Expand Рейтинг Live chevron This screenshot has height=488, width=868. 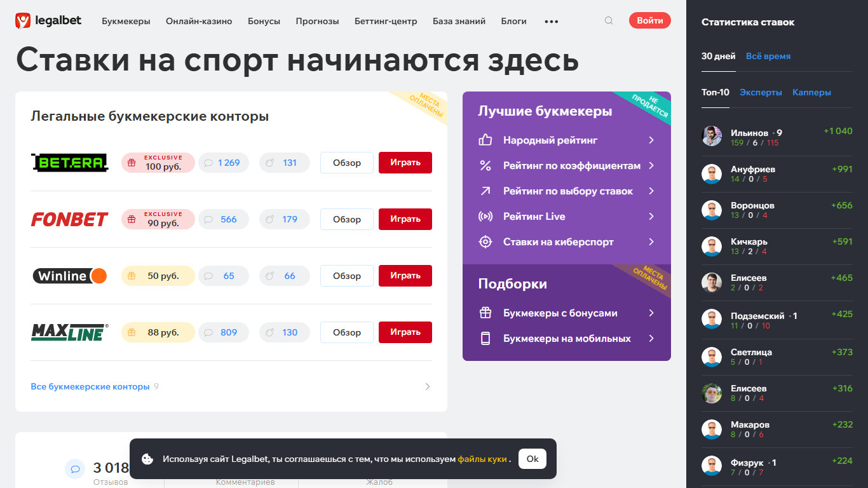pyautogui.click(x=651, y=216)
